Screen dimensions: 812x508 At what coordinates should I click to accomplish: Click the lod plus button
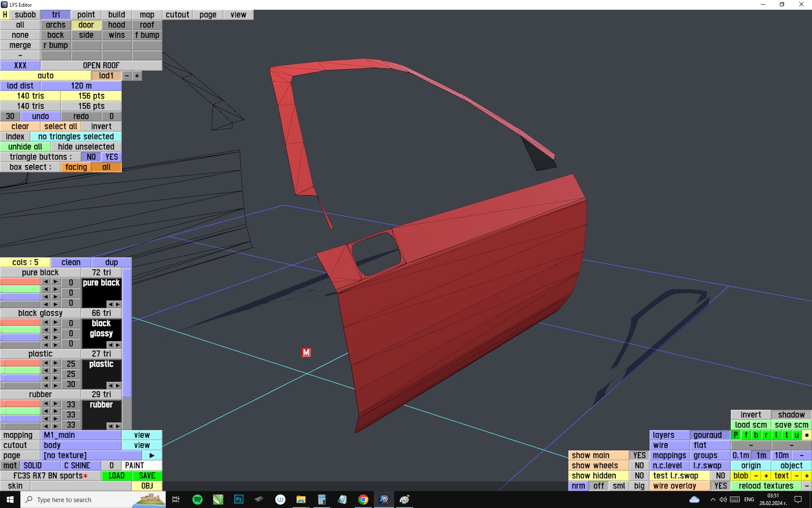point(137,76)
